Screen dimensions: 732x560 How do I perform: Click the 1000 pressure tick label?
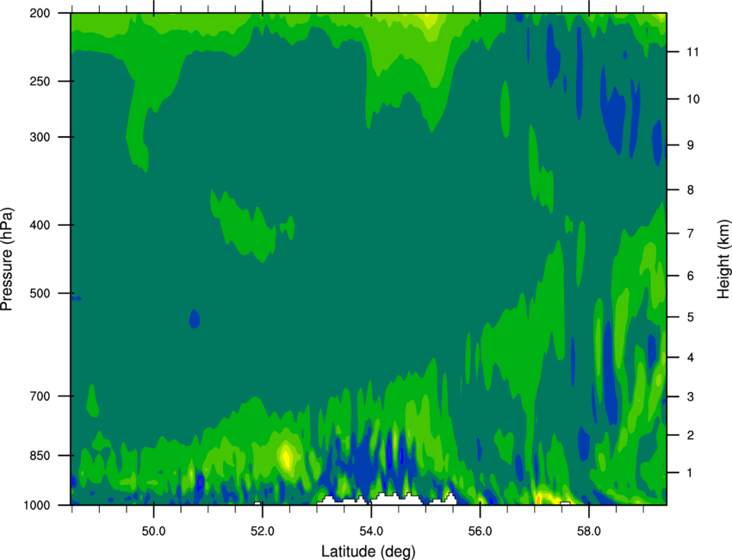[36, 506]
